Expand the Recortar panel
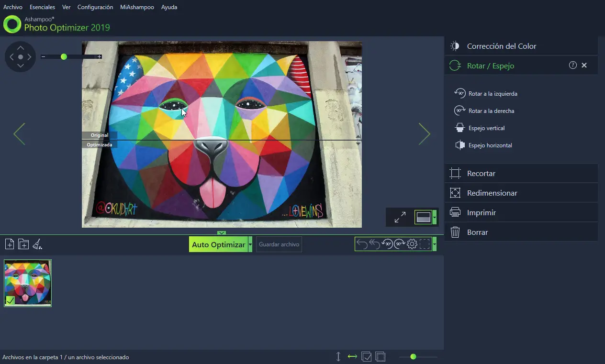Image resolution: width=605 pixels, height=364 pixels. pos(521,174)
